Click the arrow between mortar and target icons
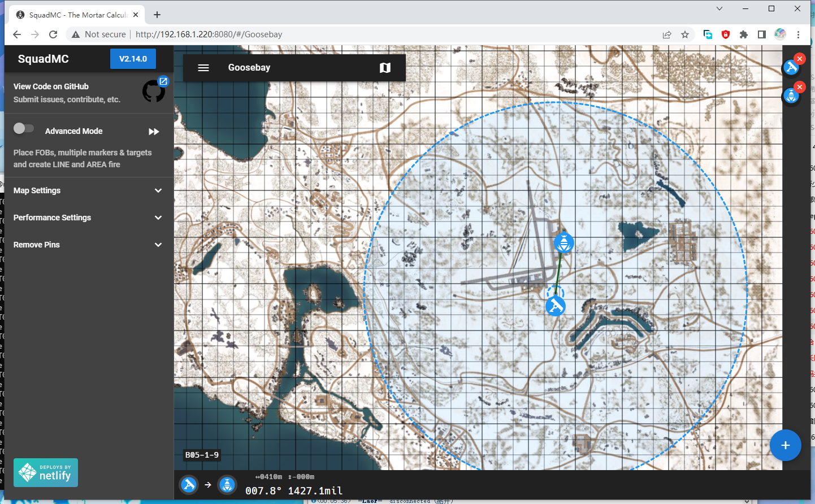 tap(208, 485)
